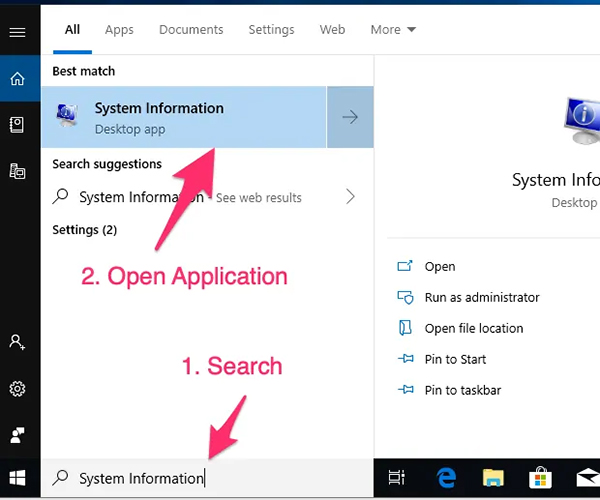This screenshot has width=600, height=500.
Task: Select 'See web results' search suggestion
Action: click(207, 197)
